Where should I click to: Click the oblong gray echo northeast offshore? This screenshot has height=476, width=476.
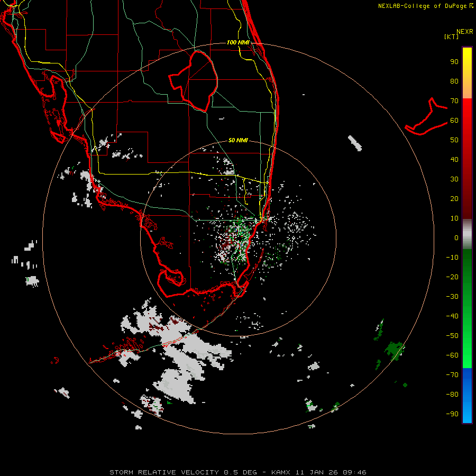pyautogui.click(x=354, y=143)
